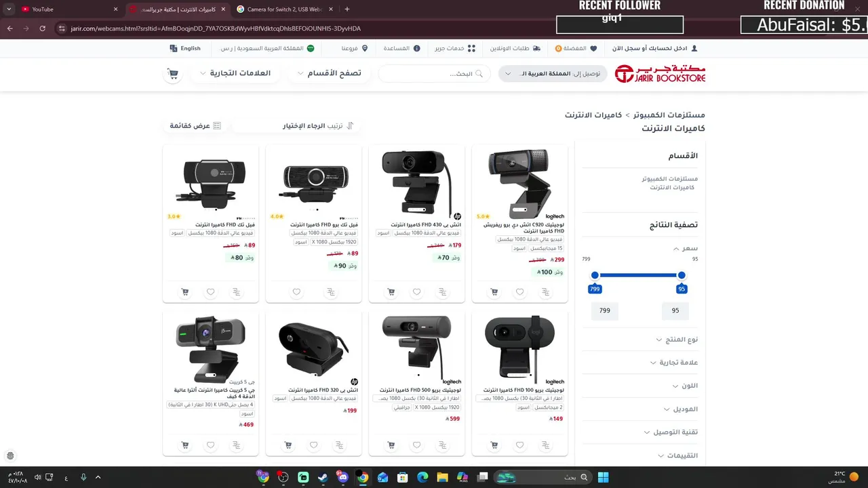Favorite the HP 430 FHD webcam

click(416, 292)
